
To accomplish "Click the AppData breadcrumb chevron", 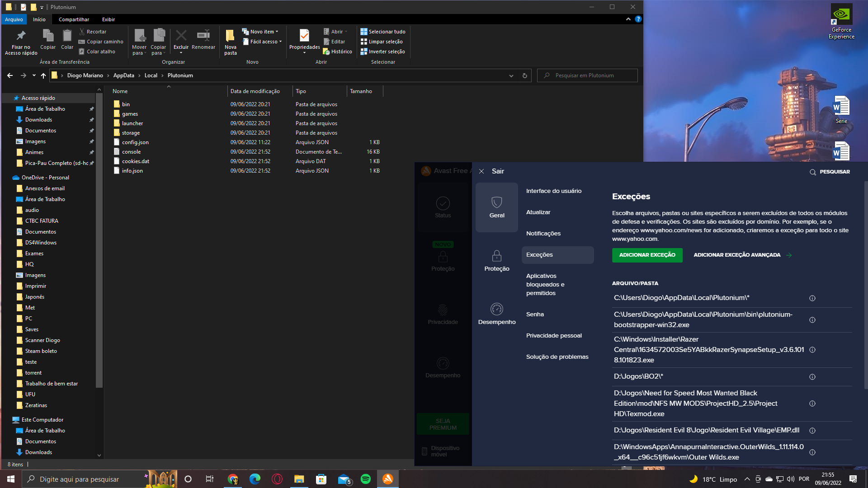I will (139, 75).
